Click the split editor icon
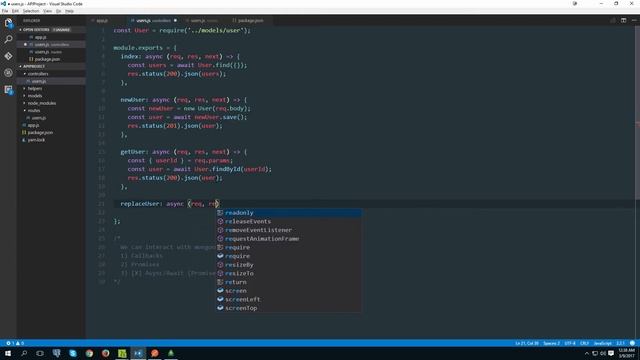 pyautogui.click(x=623, y=20)
